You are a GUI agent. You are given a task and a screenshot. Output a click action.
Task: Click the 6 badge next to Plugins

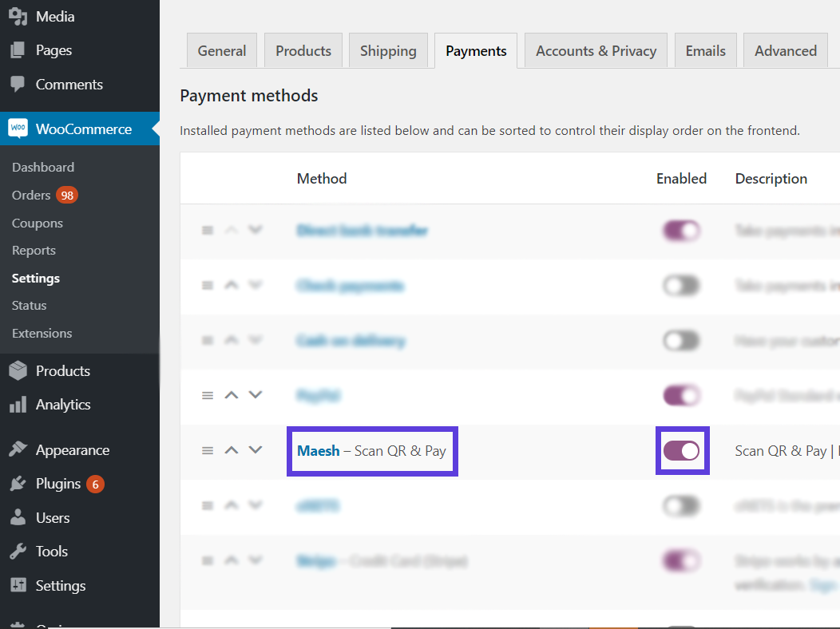pos(95,485)
